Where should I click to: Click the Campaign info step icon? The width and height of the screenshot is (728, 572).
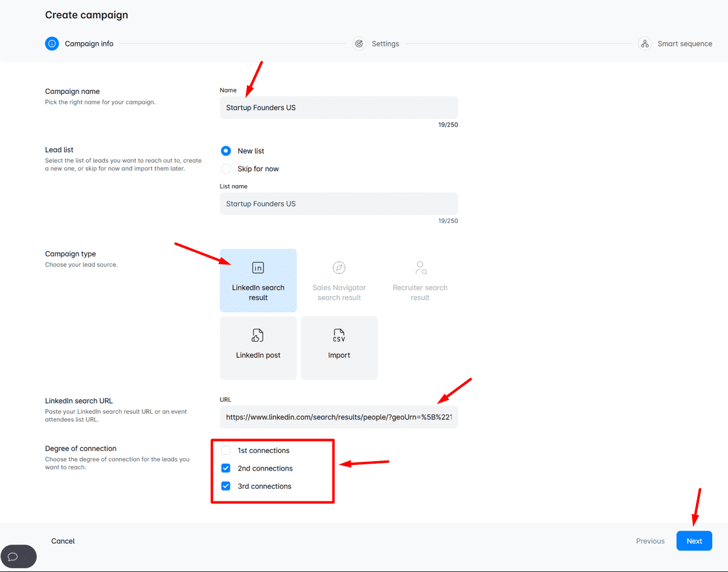pyautogui.click(x=52, y=43)
